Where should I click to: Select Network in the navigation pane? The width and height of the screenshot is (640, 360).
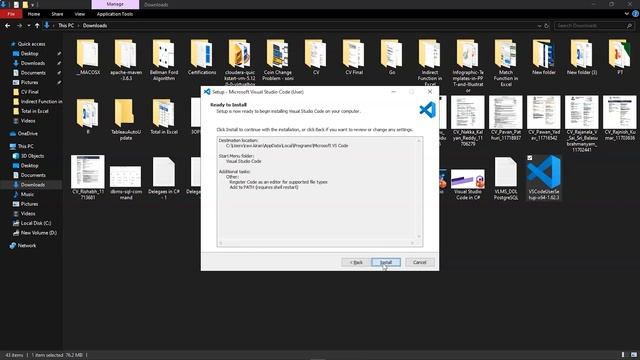click(x=27, y=246)
